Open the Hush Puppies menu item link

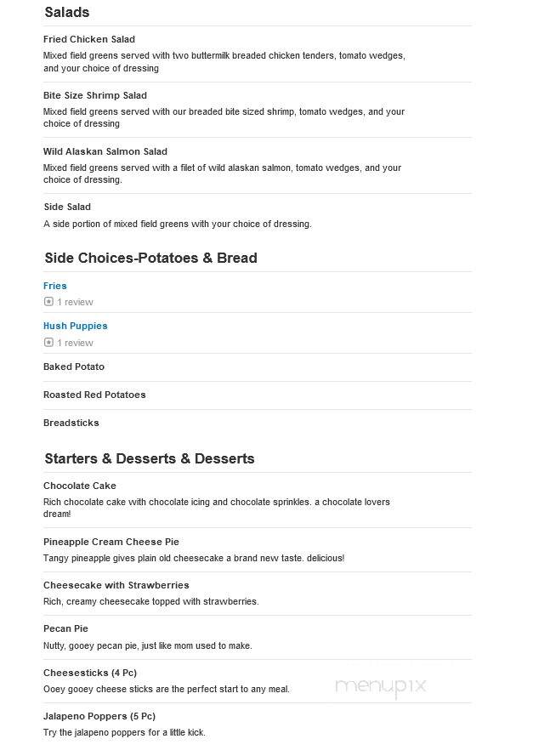point(75,326)
